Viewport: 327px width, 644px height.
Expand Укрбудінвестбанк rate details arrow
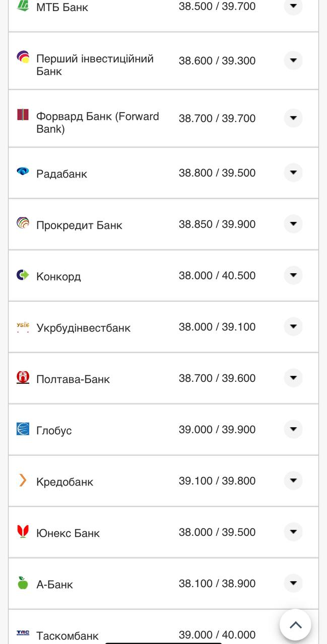[x=293, y=327]
